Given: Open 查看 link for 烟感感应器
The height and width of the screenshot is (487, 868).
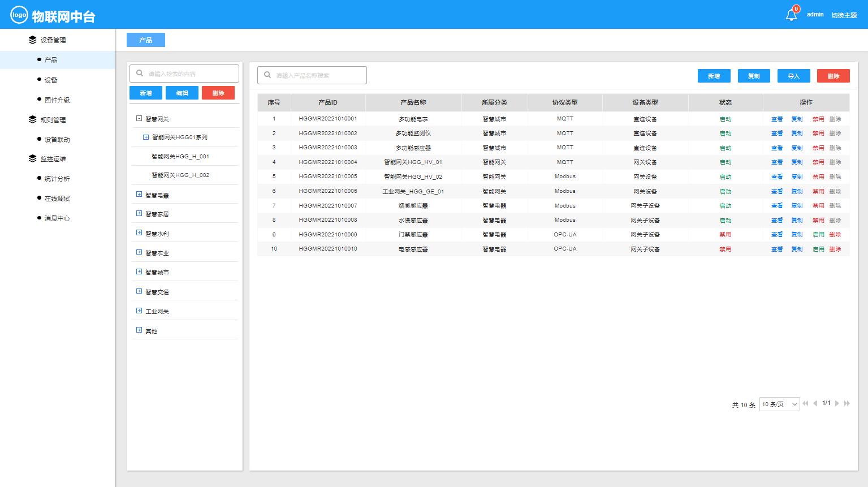Looking at the screenshot, I should point(777,205).
